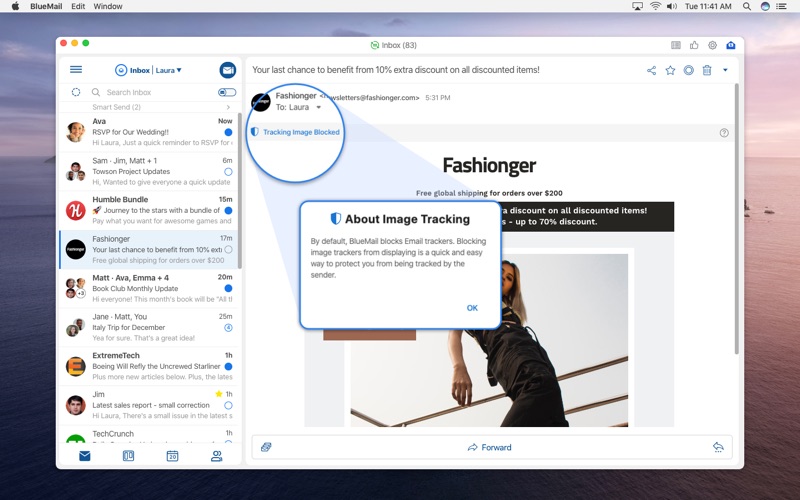Click the quick reply templates icon in the bottom bar

click(x=266, y=447)
